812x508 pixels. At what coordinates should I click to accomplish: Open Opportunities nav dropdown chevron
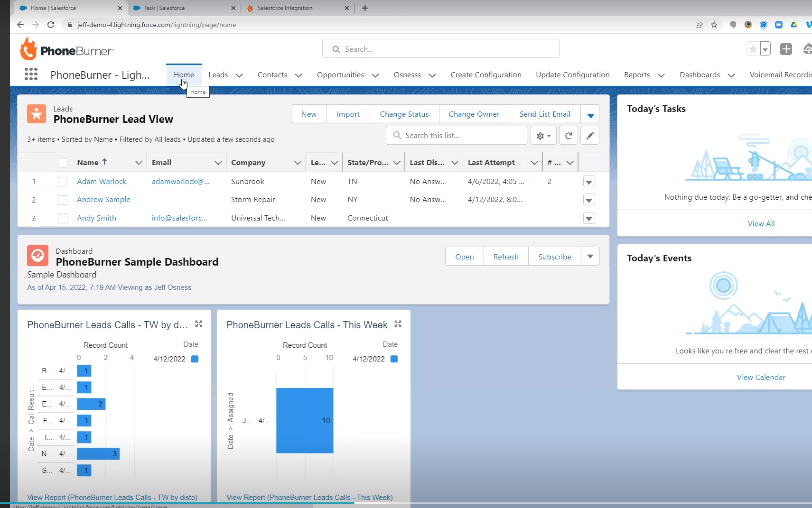click(375, 75)
